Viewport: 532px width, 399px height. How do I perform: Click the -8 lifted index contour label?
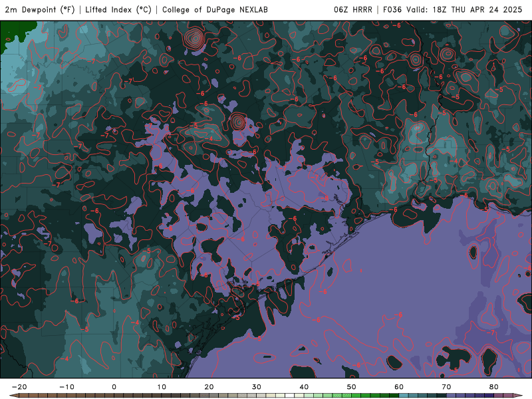click(x=326, y=198)
